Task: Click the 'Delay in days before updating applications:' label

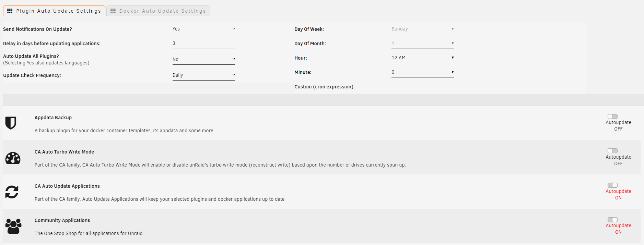Action: (x=52, y=44)
